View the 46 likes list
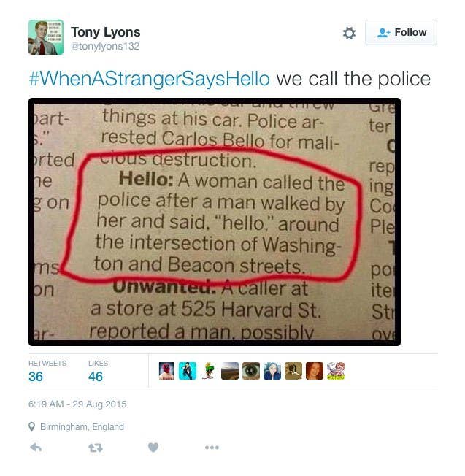This screenshot has width=465, height=476. tap(98, 371)
